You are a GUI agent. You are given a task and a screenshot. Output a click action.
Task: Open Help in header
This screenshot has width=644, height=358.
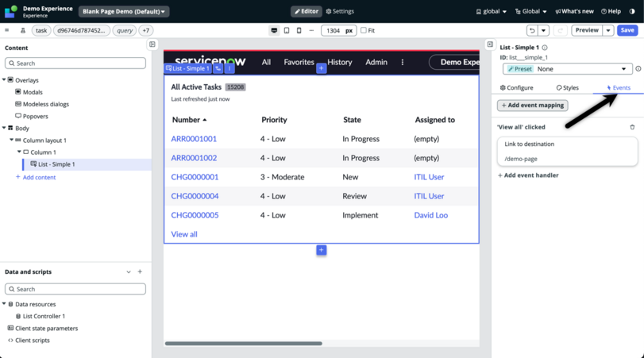611,11
